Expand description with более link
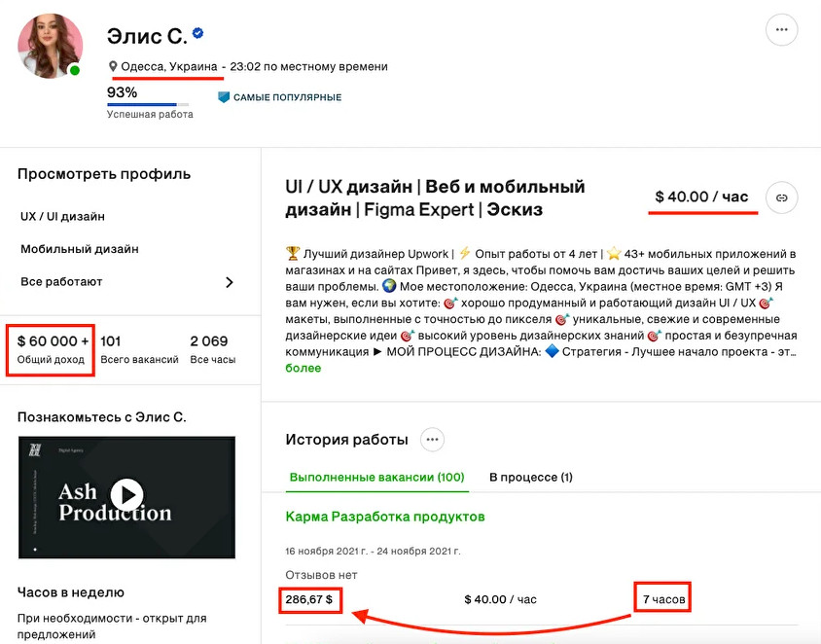821x644 pixels. click(303, 369)
